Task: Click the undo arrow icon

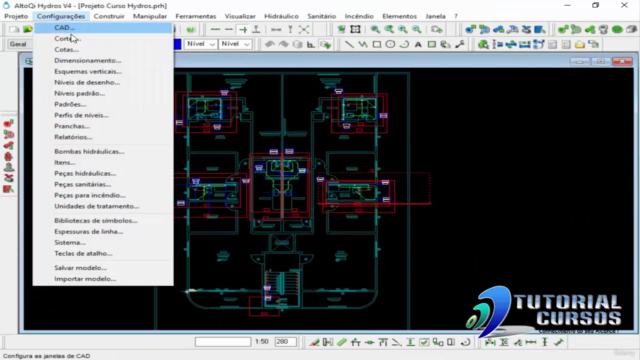Action: (x=269, y=44)
